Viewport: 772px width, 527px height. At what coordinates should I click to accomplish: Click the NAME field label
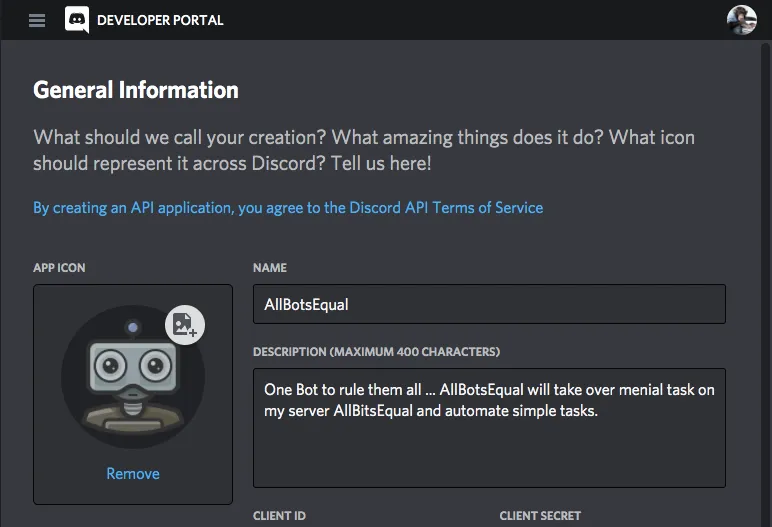click(x=270, y=267)
